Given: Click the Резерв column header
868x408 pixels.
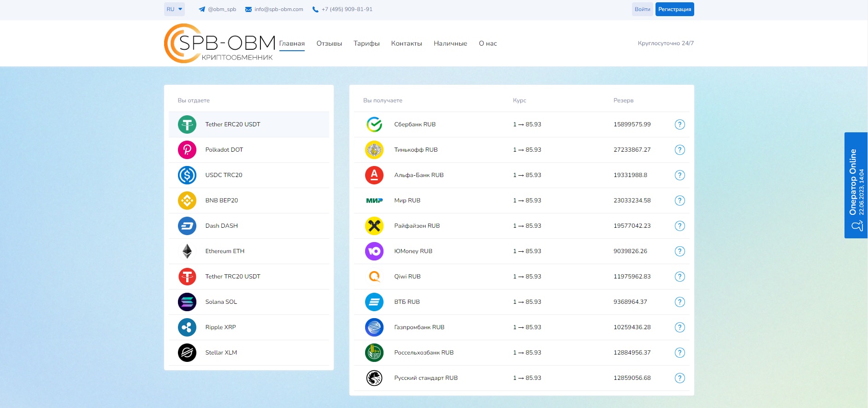Looking at the screenshot, I should pyautogui.click(x=623, y=101).
